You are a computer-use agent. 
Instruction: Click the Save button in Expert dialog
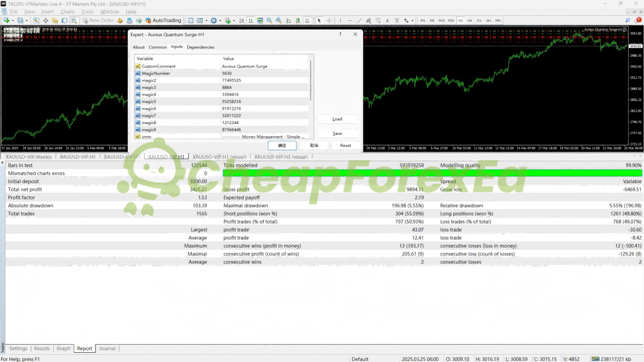coord(337,133)
